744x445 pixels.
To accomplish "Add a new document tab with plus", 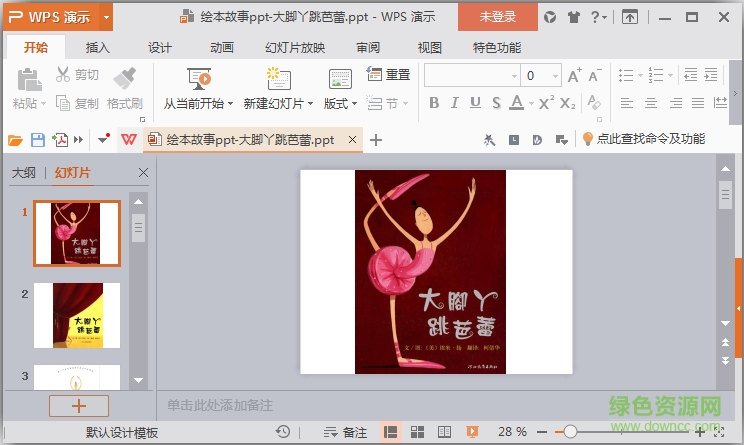I will pos(376,140).
